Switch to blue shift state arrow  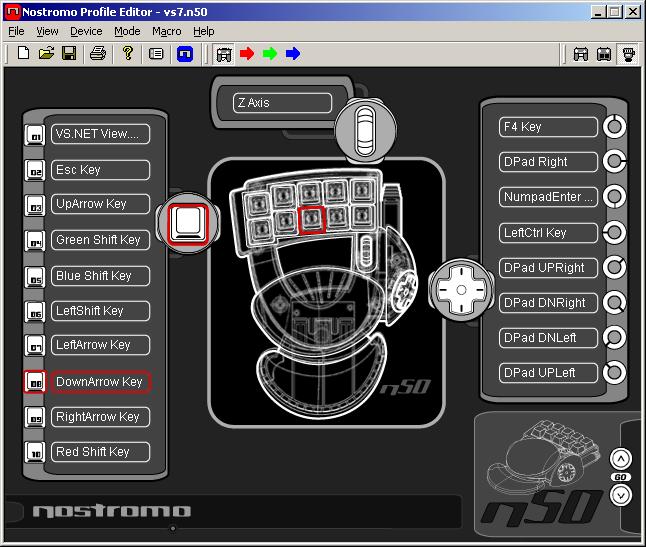click(x=293, y=54)
